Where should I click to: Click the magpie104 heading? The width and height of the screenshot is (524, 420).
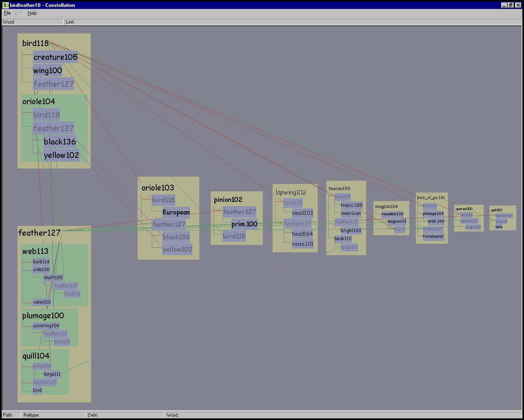(386, 206)
